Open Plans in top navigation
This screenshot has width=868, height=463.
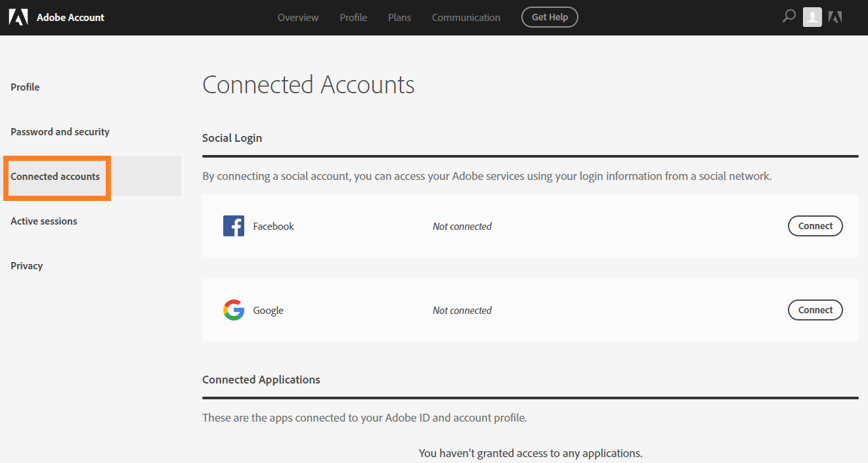point(399,18)
